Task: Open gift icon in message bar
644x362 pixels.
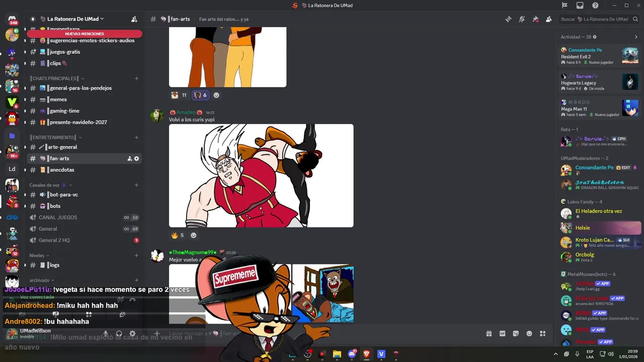Action: tap(489, 333)
